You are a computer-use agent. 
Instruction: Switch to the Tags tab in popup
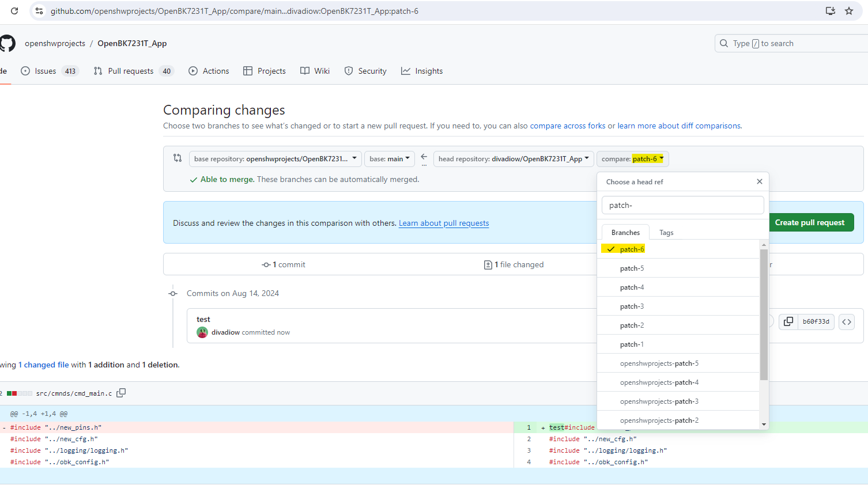point(666,233)
